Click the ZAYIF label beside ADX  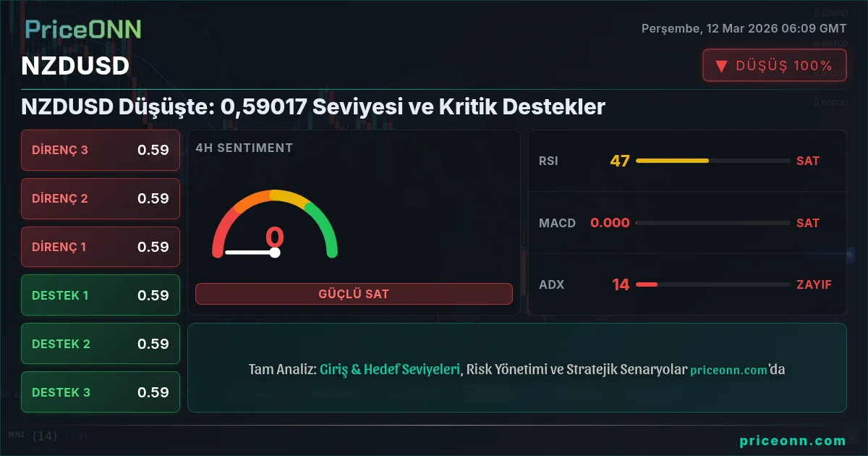click(x=814, y=284)
